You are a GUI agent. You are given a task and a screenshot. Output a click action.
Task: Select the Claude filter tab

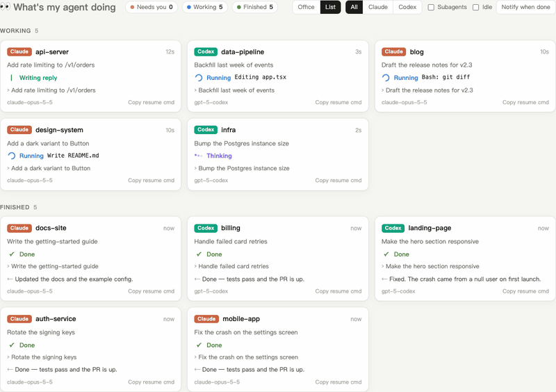tap(377, 7)
